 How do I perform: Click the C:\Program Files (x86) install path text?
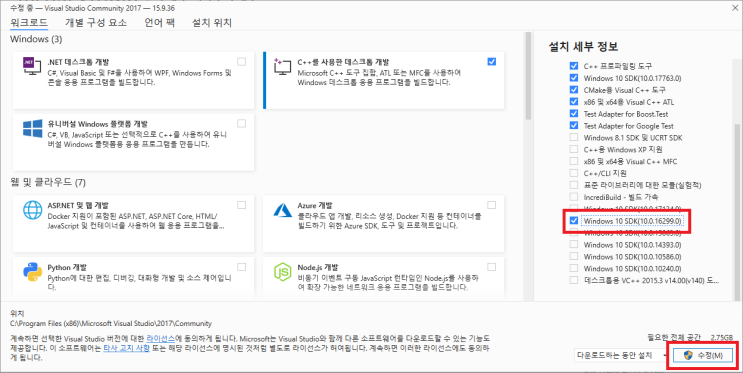click(111, 323)
